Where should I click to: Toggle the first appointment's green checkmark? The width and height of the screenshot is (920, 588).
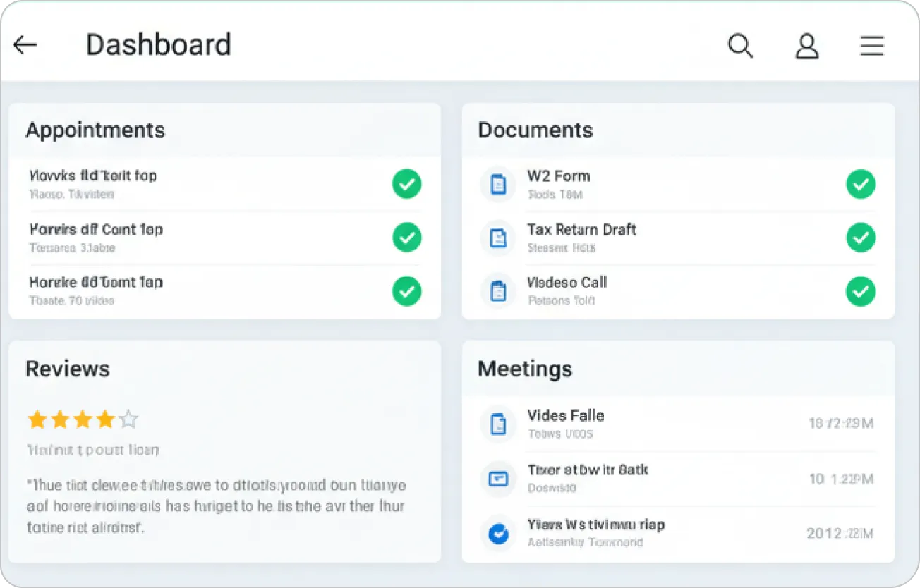[406, 184]
